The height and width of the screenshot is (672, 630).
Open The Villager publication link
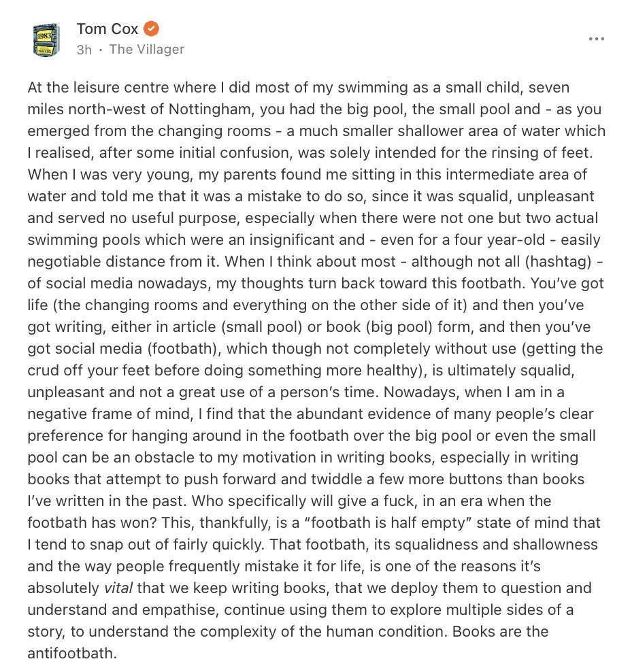(x=146, y=49)
